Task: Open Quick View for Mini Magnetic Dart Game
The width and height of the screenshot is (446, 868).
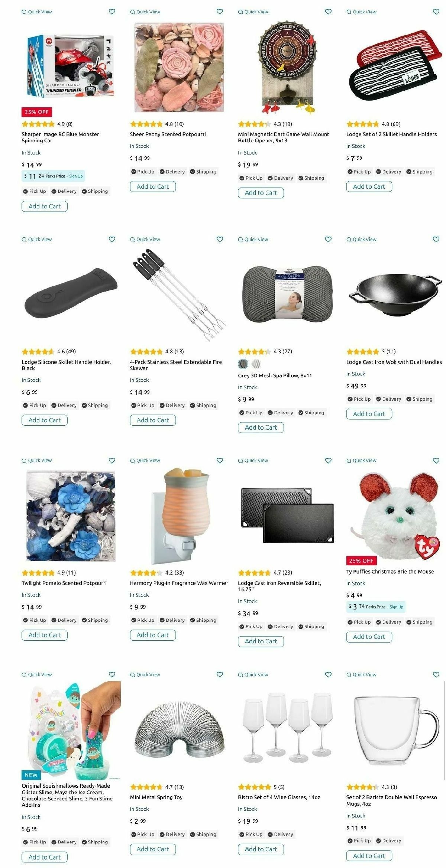Action: point(253,12)
